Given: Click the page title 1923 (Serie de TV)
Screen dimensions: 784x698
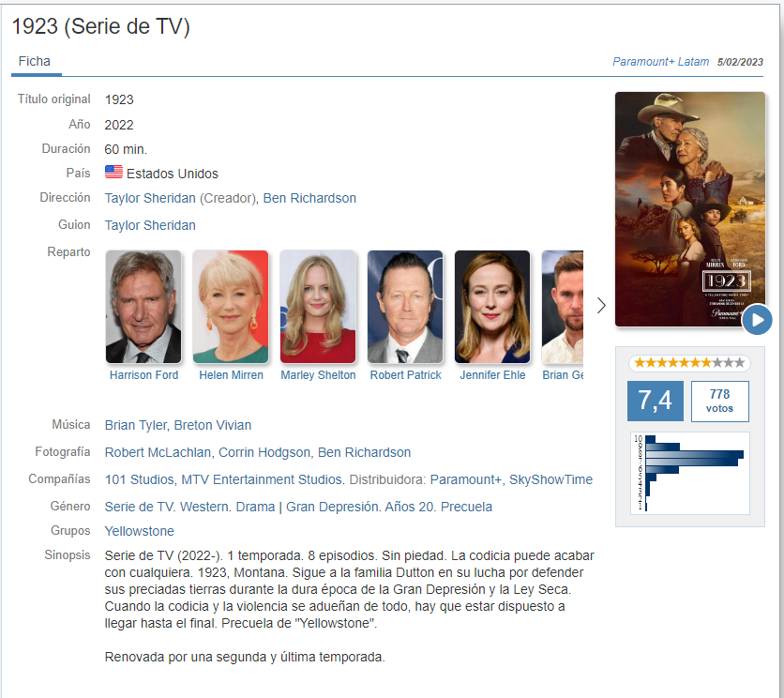Looking at the screenshot, I should point(101,26).
